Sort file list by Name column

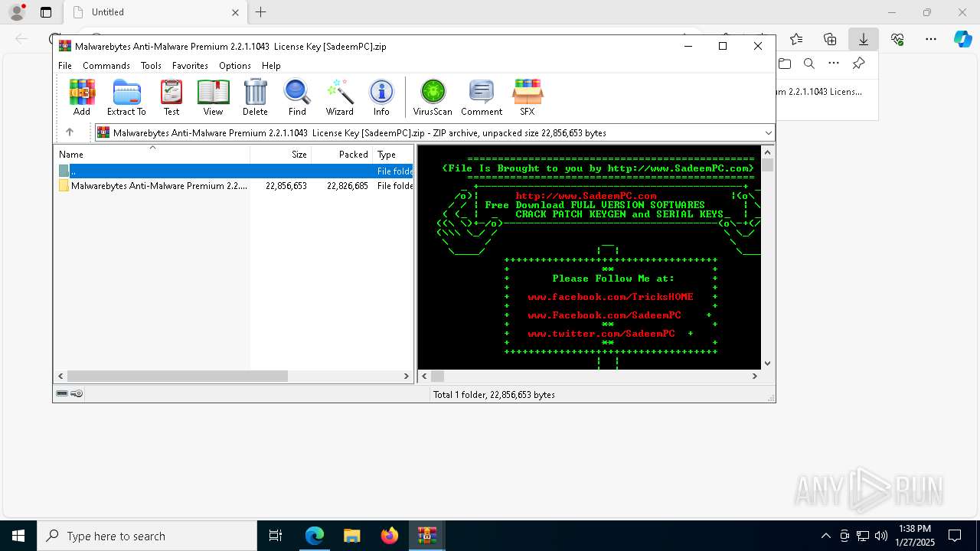click(x=152, y=154)
